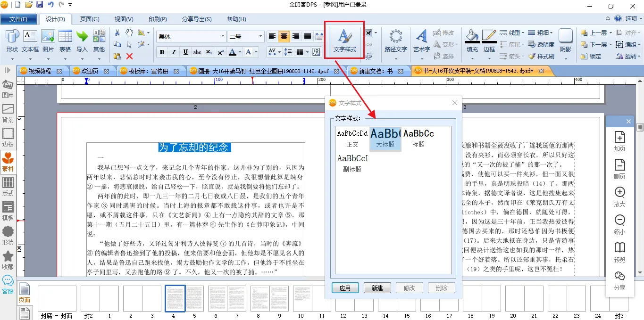Toggle underline on selected text
The image size is (644, 320).
click(x=185, y=52)
